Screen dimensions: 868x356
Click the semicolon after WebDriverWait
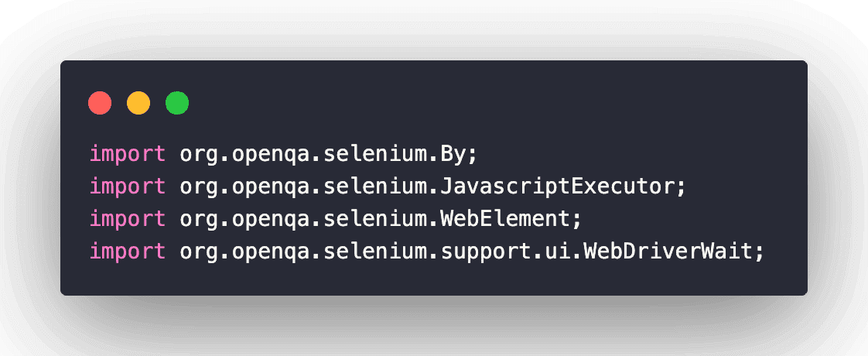point(760,252)
